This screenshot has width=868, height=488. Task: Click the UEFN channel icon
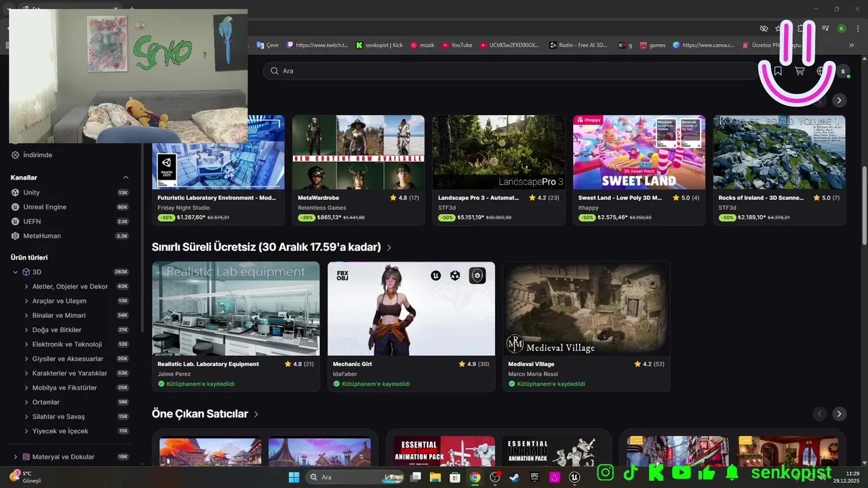(16, 221)
